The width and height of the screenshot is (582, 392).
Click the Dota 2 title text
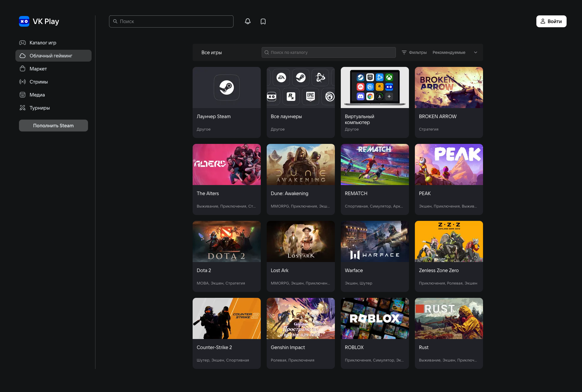click(204, 271)
